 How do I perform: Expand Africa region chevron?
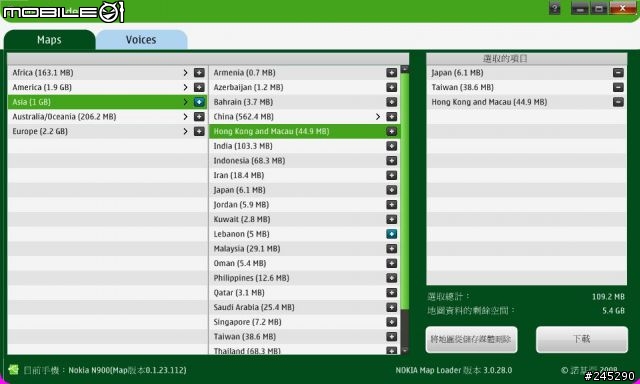[x=185, y=73]
